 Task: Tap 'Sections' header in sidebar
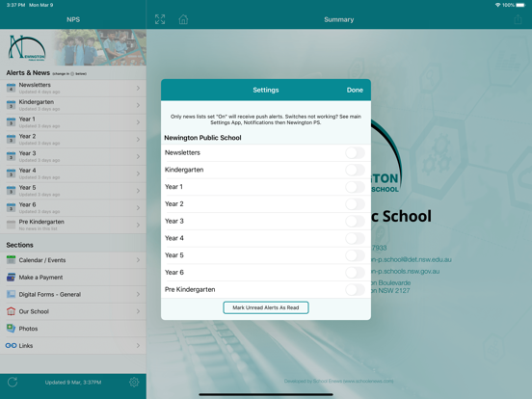coord(19,245)
